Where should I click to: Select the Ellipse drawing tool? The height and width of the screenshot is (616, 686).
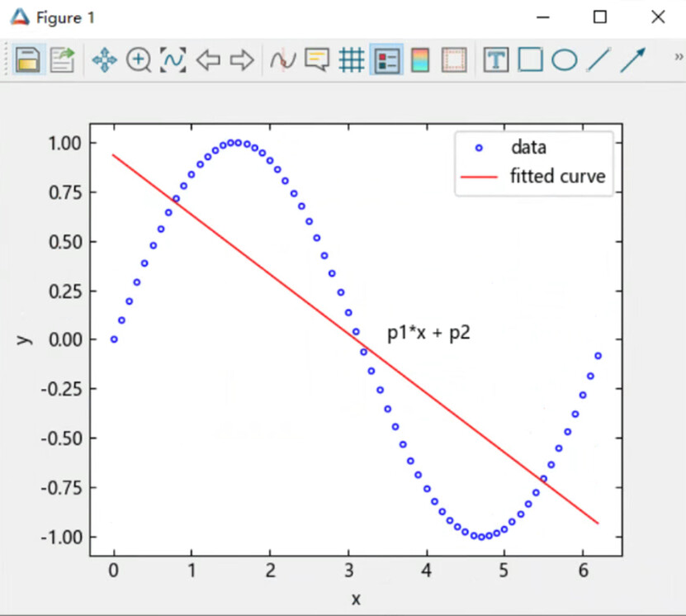565,59
